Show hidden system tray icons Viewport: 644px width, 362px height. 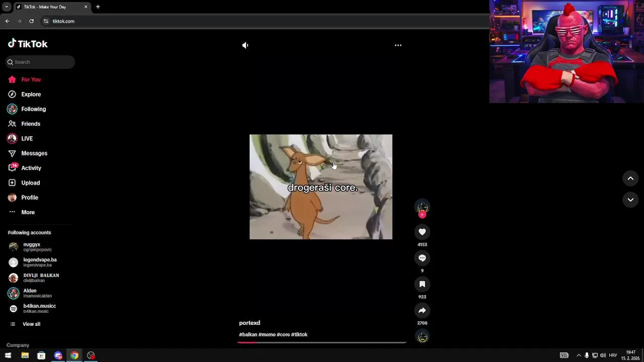[578, 355]
